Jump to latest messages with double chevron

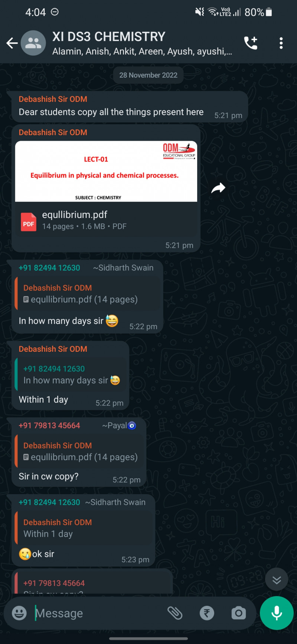click(277, 579)
